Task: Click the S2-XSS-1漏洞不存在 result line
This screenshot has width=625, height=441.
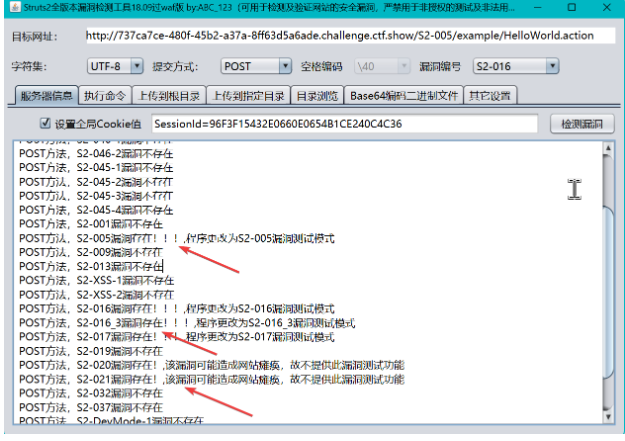Action: point(96,281)
